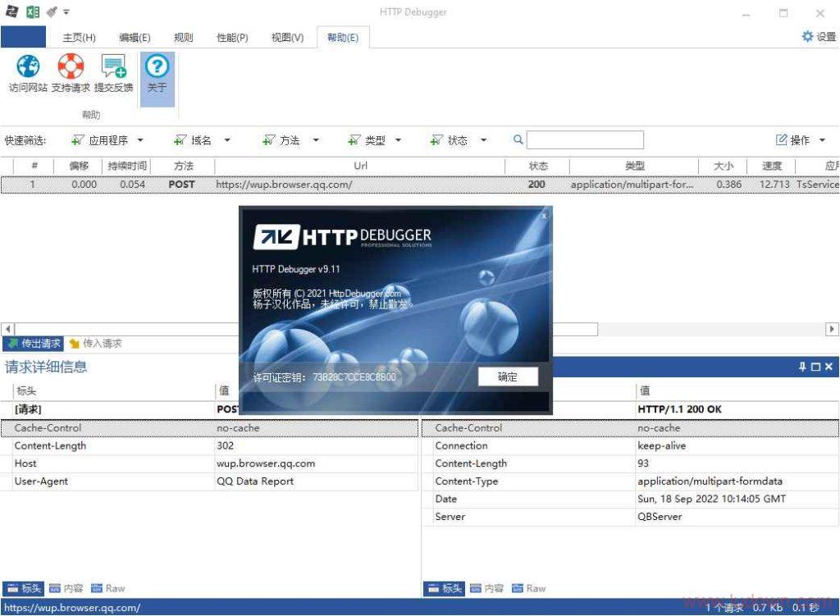Click HTTP/1.1 200 OK status value
Screen dimensions: 840x616
[x=679, y=409]
